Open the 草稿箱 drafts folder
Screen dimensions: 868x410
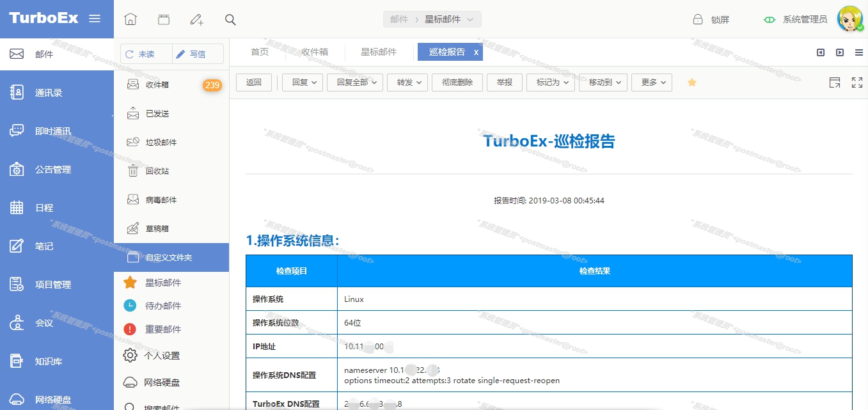pos(171,228)
